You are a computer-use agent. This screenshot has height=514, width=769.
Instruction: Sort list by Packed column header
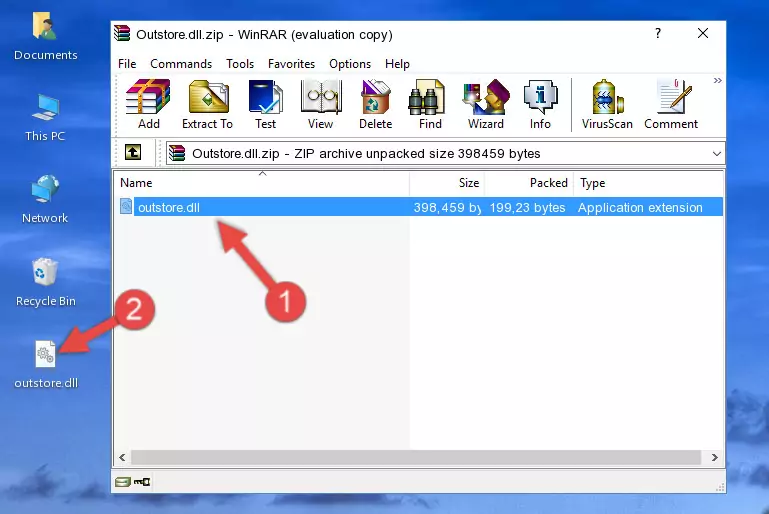[529, 182]
